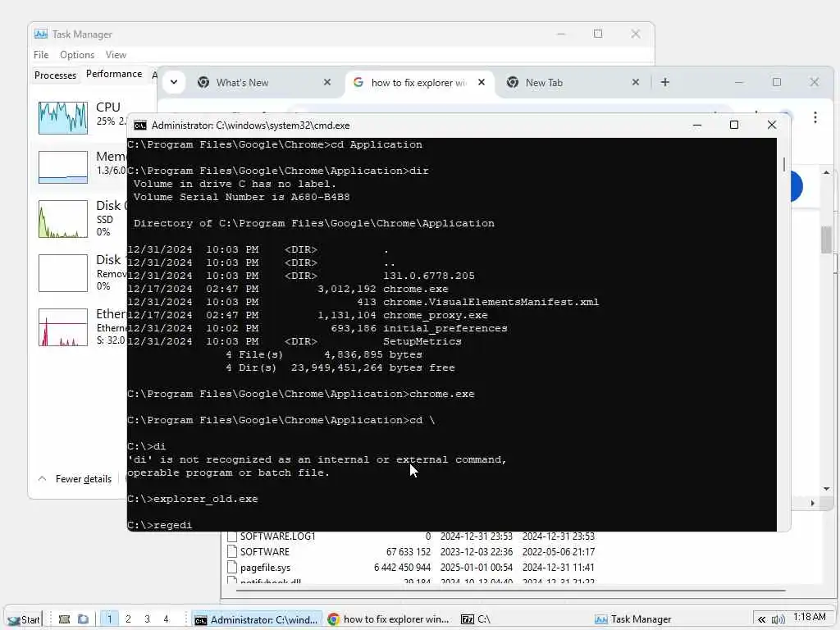This screenshot has height=630, width=840.
Task: Click the 1:18 AM clock in the tray
Action: (810, 617)
